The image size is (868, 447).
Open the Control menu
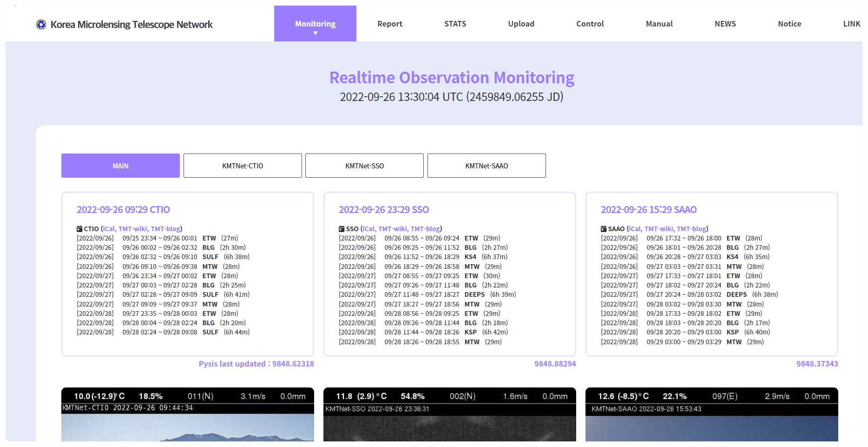pos(590,24)
